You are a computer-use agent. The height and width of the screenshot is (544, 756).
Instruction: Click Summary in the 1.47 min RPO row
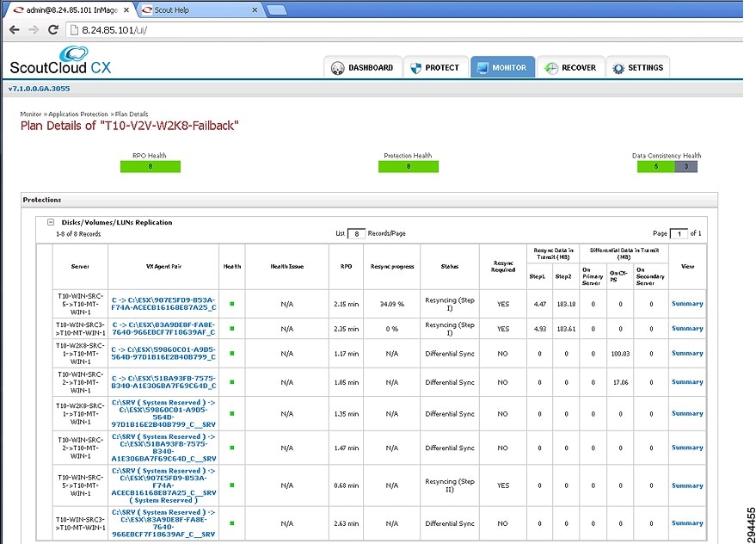[x=687, y=448]
